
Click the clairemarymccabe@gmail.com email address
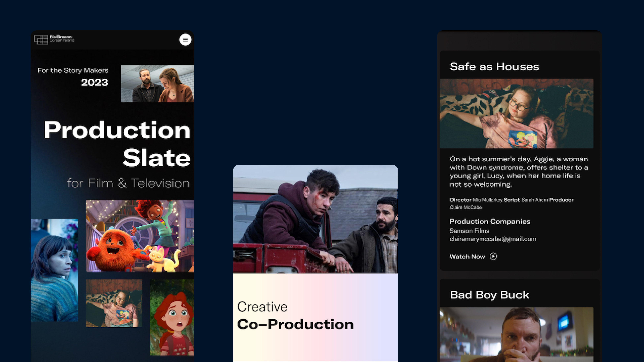click(492, 239)
